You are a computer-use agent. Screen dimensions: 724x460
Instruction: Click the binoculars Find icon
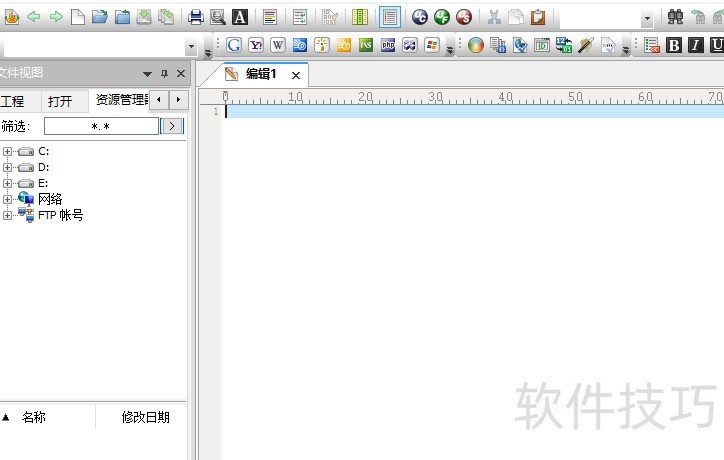(676, 18)
